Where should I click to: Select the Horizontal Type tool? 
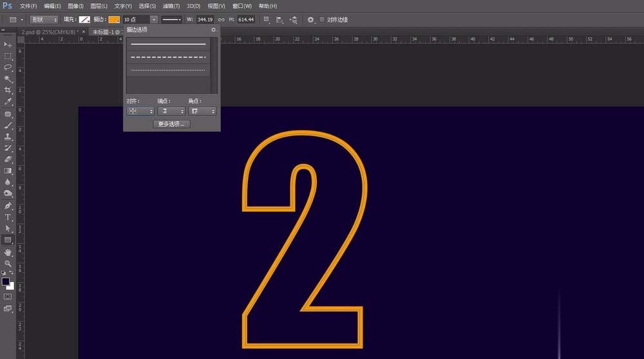8,217
